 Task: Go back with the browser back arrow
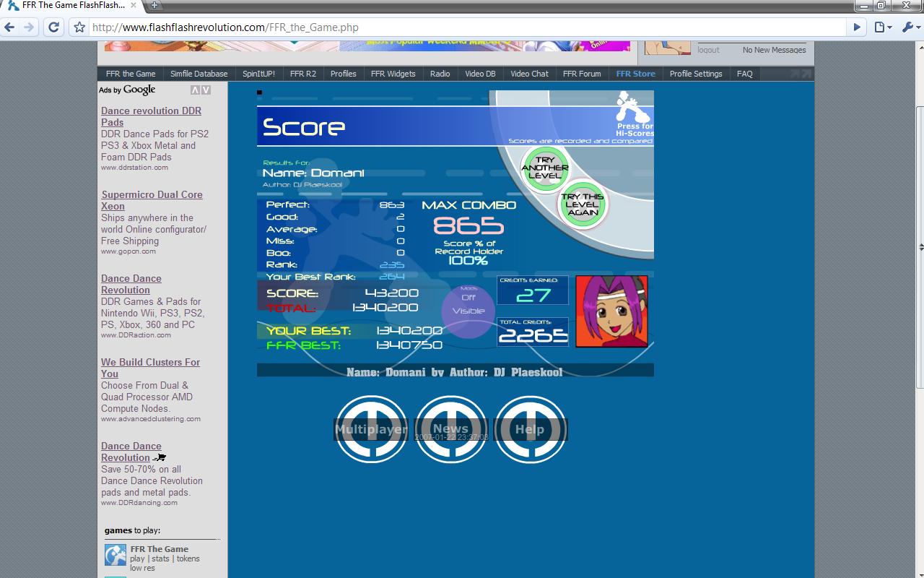(x=9, y=27)
